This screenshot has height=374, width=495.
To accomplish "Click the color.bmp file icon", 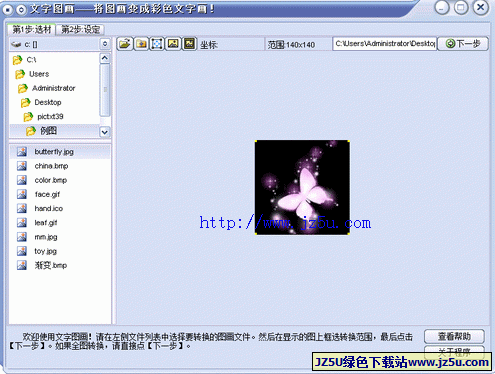I will [x=22, y=180].
